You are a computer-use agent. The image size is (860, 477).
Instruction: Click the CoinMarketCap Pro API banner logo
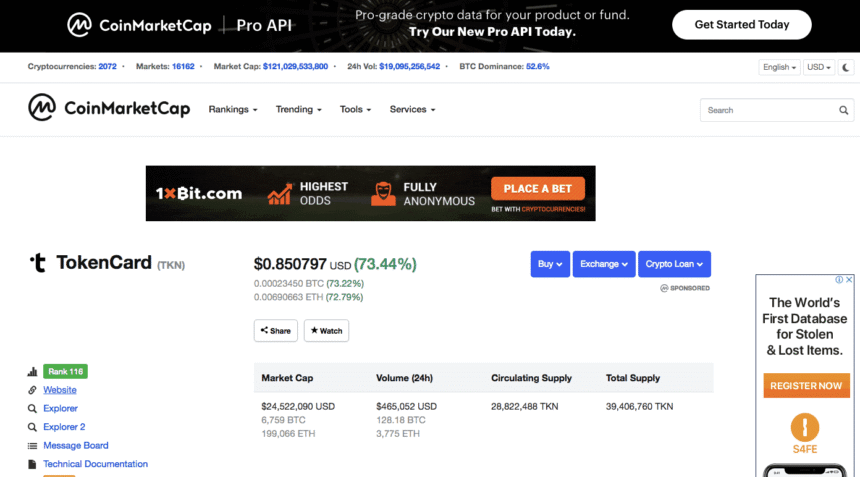pos(179,25)
